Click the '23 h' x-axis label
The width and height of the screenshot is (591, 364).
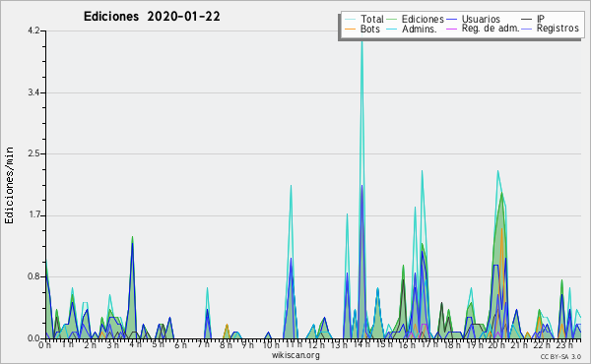tap(565, 344)
